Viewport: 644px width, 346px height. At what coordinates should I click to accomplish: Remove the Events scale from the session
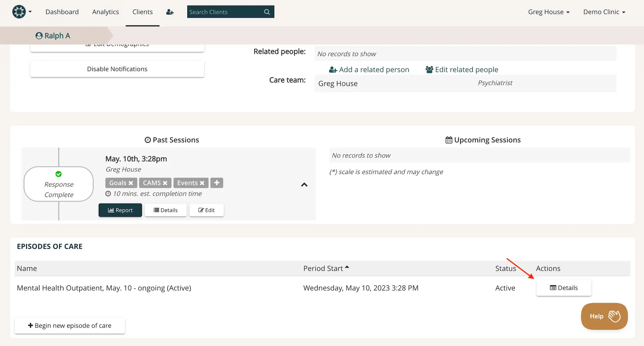[x=202, y=183]
